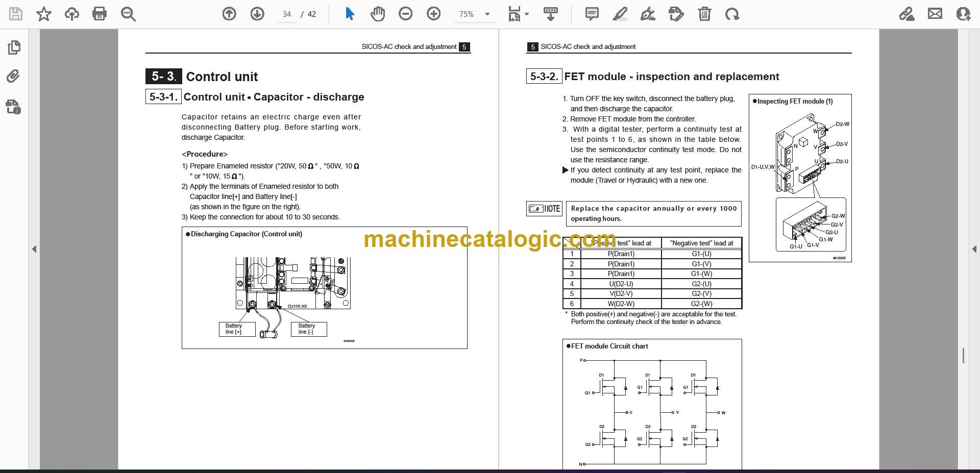Zoom in with the plus button
This screenshot has height=473, width=980.
(x=434, y=14)
